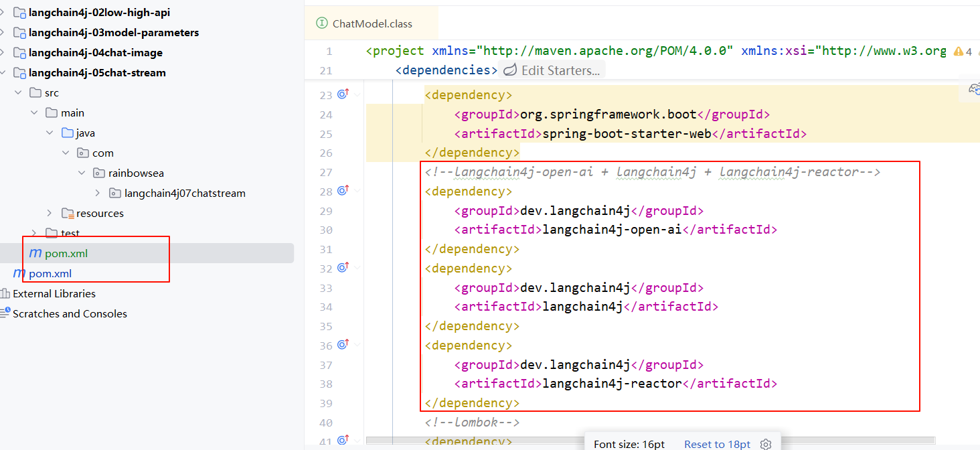Click the artifactId langchain4j-reactor text

point(612,384)
